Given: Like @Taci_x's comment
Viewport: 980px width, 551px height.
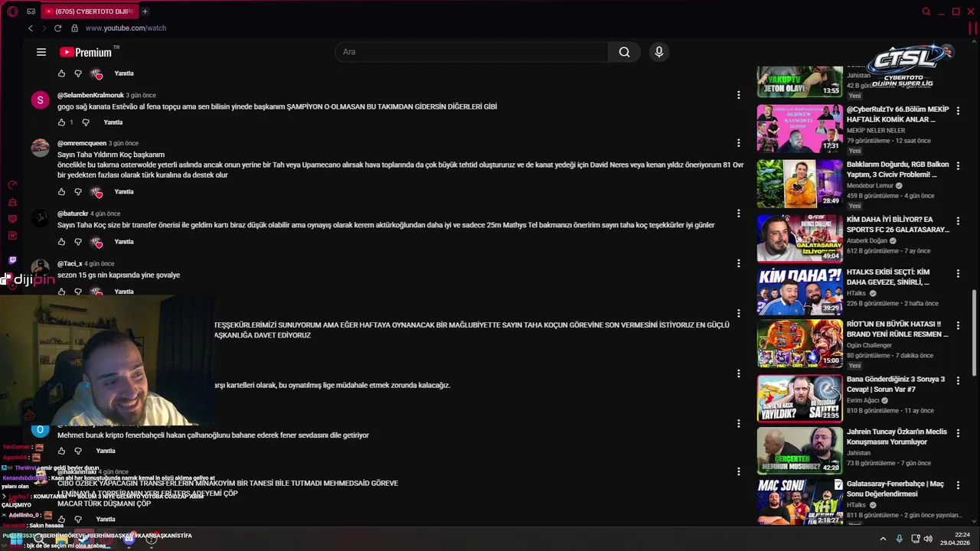Looking at the screenshot, I should pos(62,292).
